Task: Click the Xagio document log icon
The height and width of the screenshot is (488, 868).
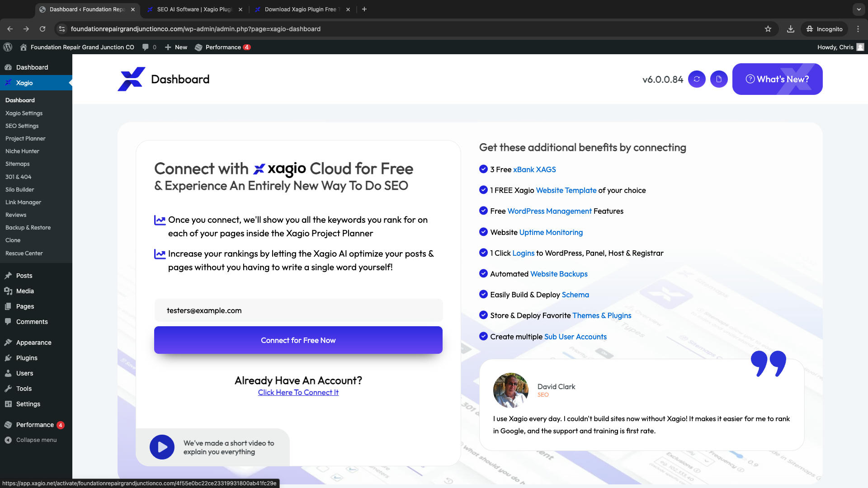Action: click(x=719, y=79)
